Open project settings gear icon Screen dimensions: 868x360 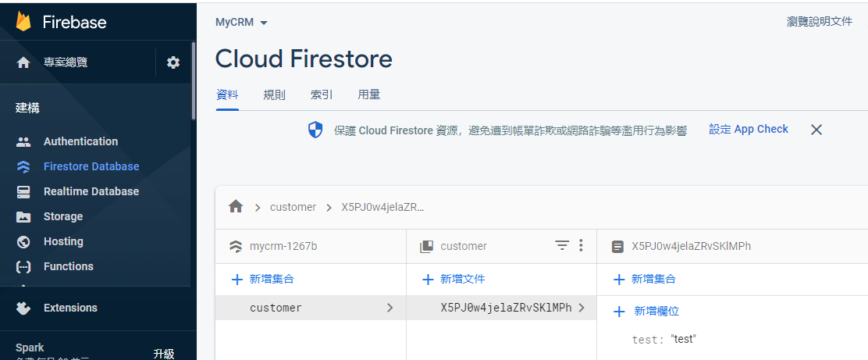[x=173, y=62]
